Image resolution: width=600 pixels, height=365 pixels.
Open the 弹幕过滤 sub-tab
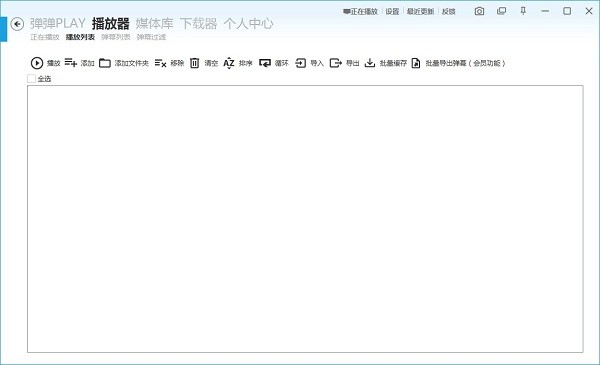pos(151,37)
